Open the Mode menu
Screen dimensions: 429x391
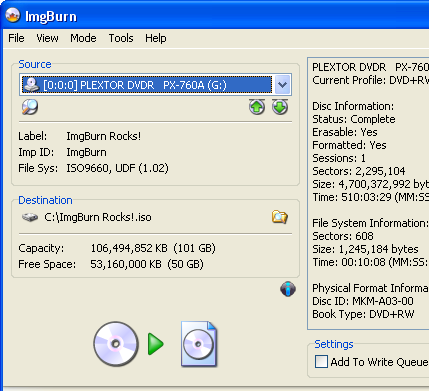pos(83,38)
